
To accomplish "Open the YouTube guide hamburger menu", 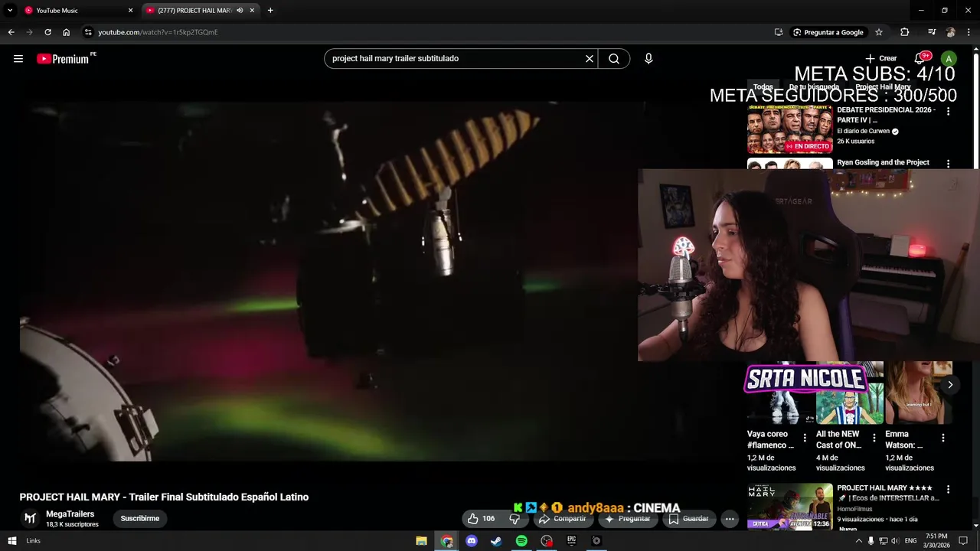I will click(x=18, y=58).
